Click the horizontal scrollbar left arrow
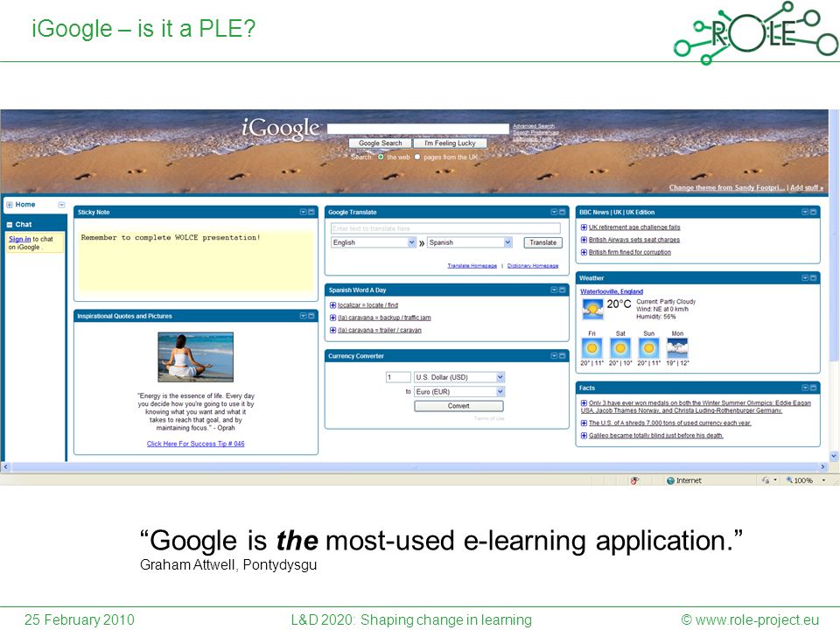Viewport: 840px width, 630px height. click(x=5, y=467)
